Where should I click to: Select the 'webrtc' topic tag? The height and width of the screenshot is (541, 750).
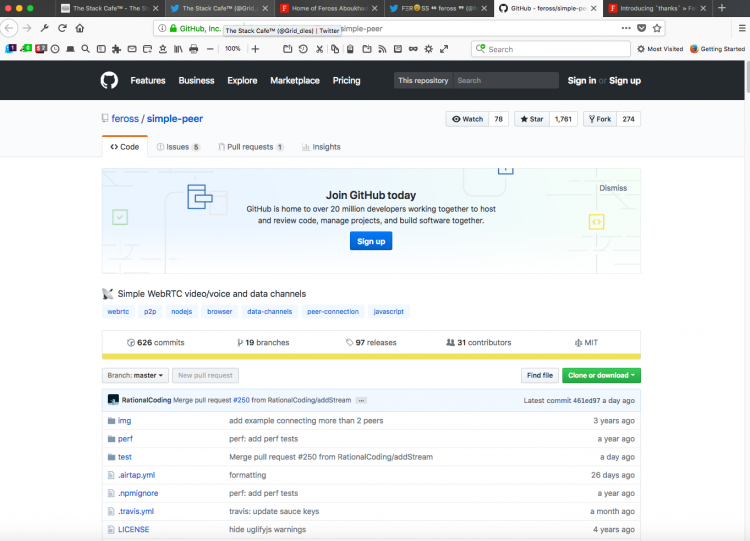pyautogui.click(x=118, y=311)
